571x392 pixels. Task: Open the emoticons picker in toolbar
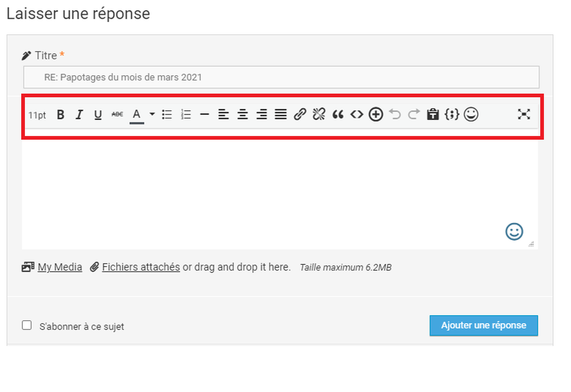471,114
